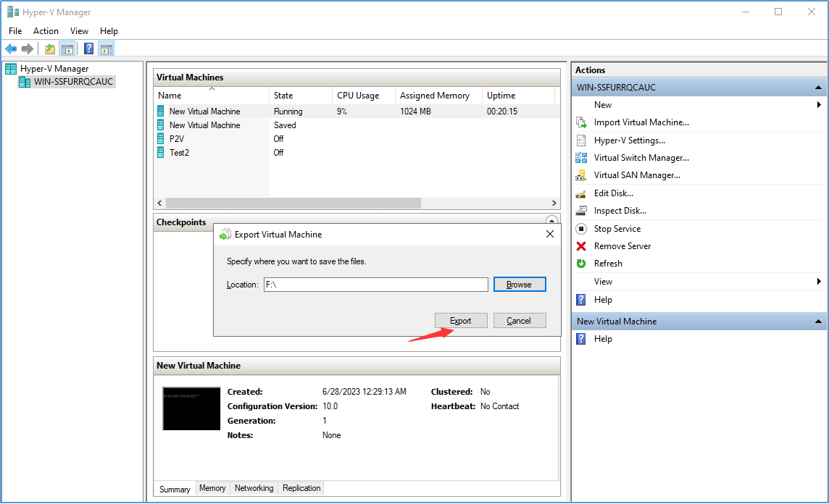
Task: Toggle the Show/Hide Action Pane toolbar button
Action: click(x=107, y=49)
